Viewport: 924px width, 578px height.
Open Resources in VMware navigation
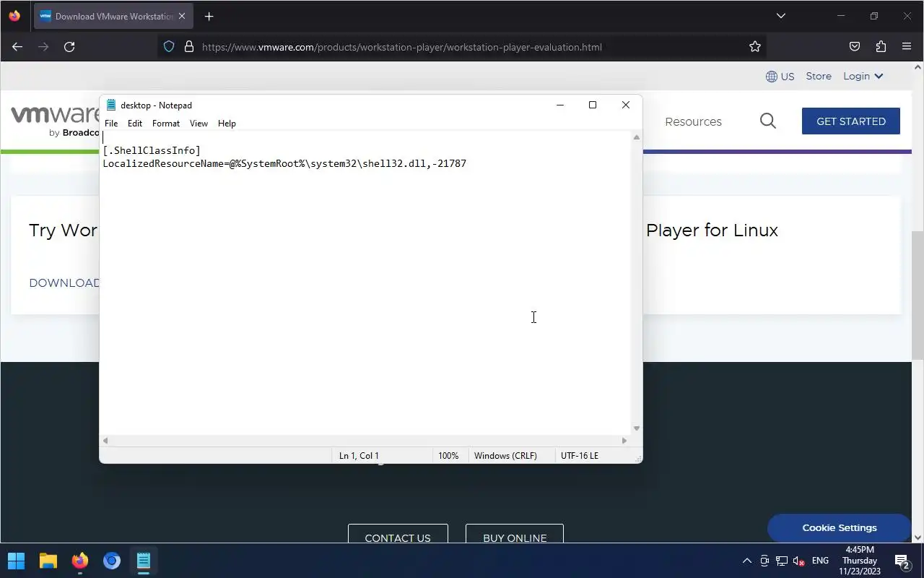pos(693,121)
